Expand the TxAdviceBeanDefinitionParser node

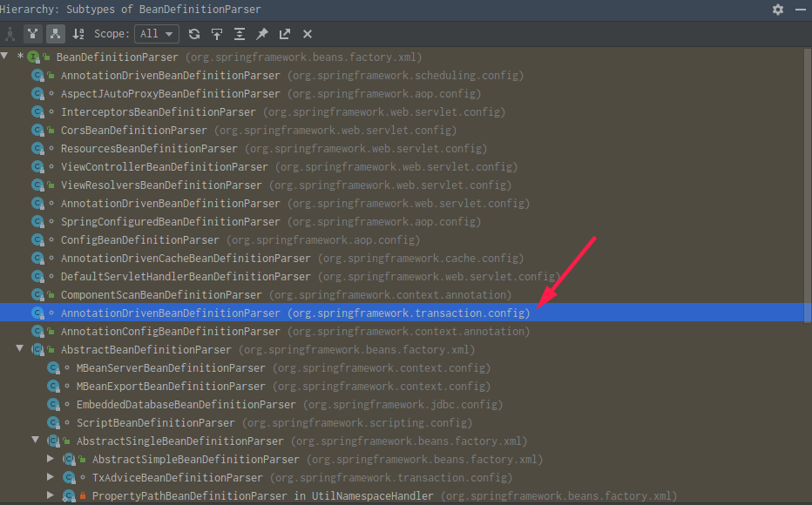click(51, 477)
